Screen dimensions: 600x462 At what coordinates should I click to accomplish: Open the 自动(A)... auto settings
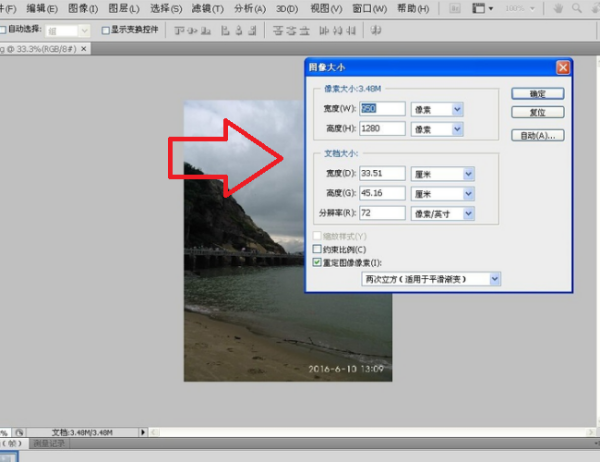point(538,135)
